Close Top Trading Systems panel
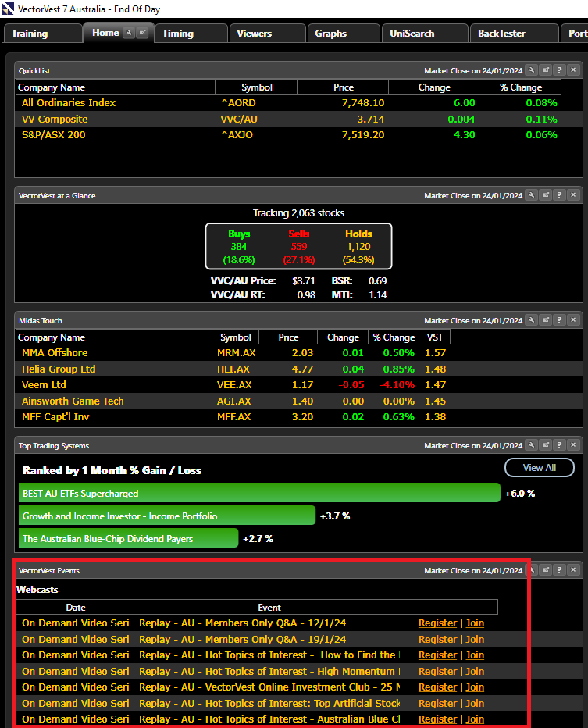Viewport: 588px width, 728px height. coord(574,444)
